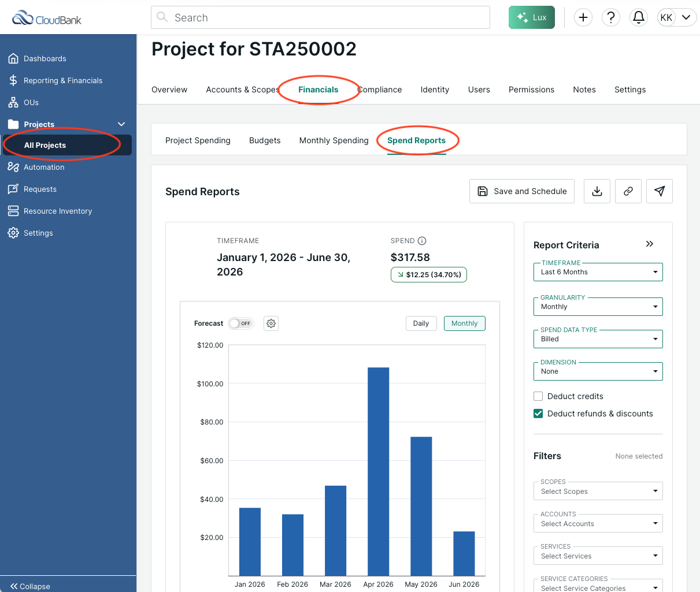Open the Service Categories dropdown
The width and height of the screenshot is (700, 592).
(598, 587)
